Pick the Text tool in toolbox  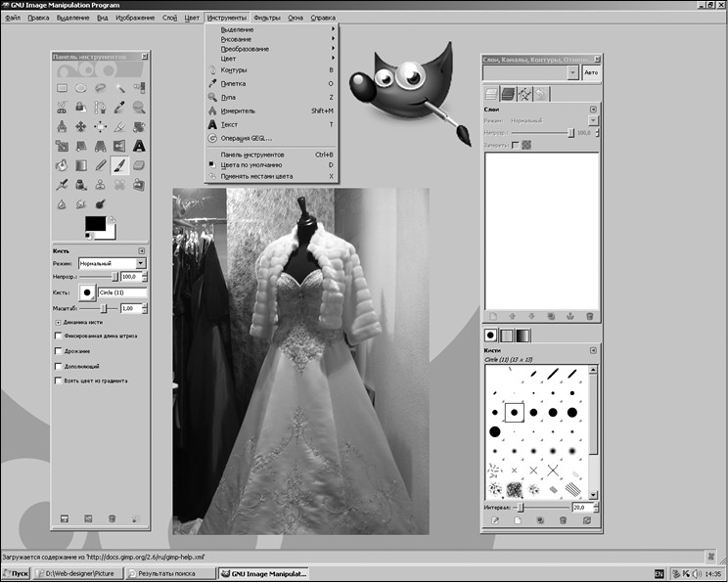tap(139, 146)
